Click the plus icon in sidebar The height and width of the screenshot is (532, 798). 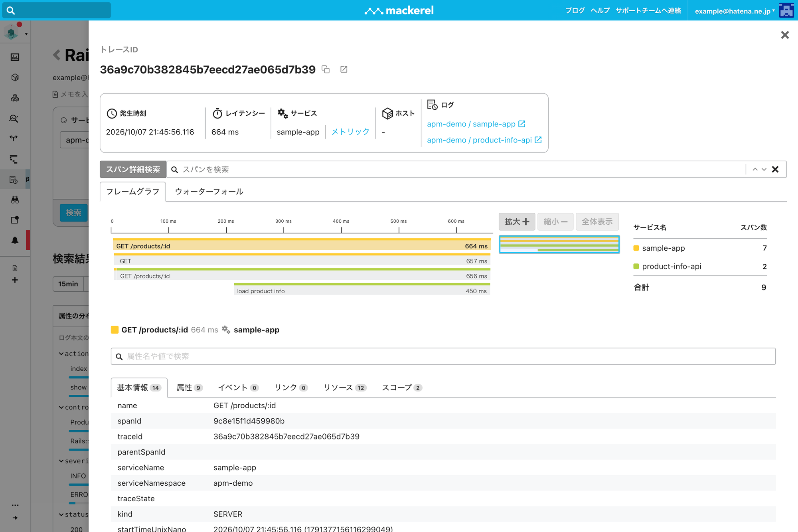[x=15, y=280]
